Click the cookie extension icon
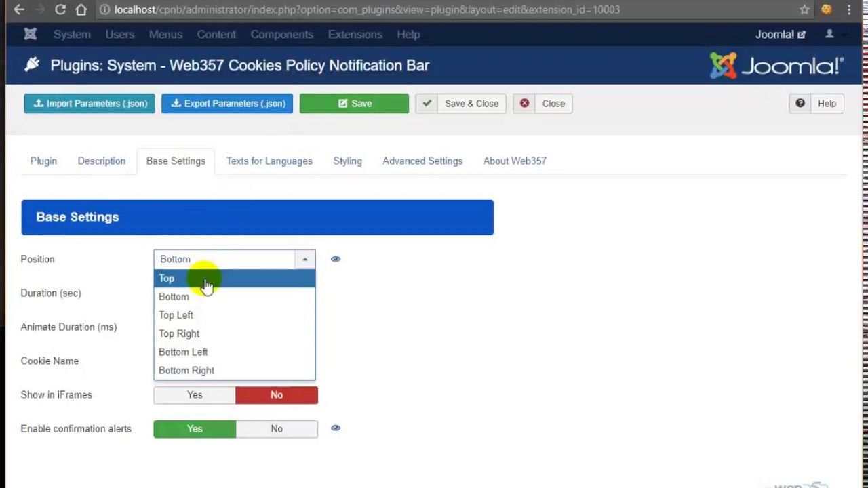Screen dimensions: 868x488 click(826, 9)
